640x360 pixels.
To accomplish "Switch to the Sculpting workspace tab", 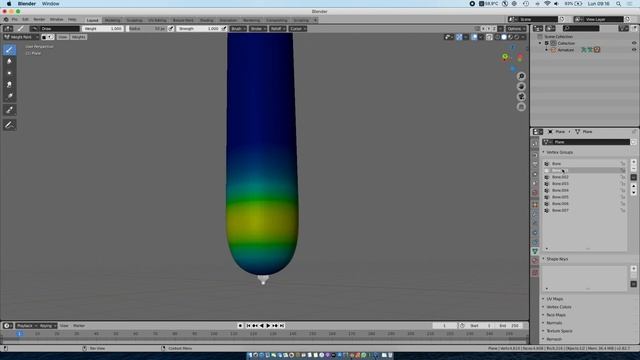I will coord(134,20).
